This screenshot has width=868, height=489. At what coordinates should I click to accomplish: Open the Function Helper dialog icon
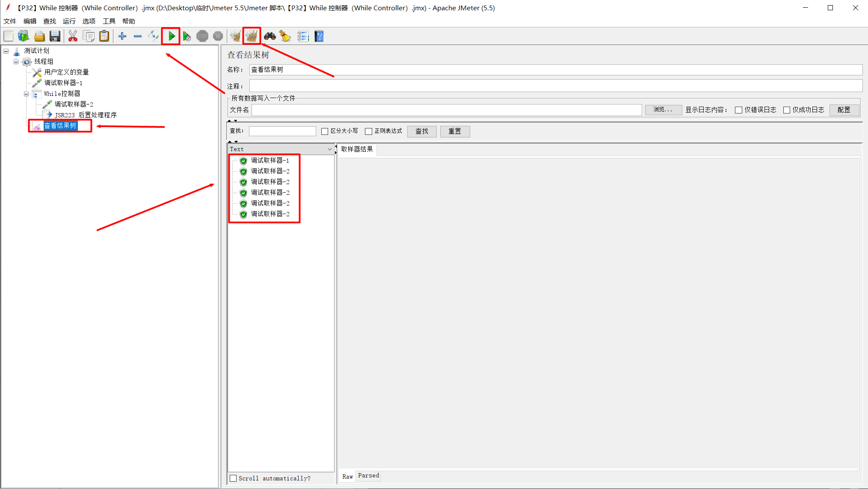[x=303, y=36]
